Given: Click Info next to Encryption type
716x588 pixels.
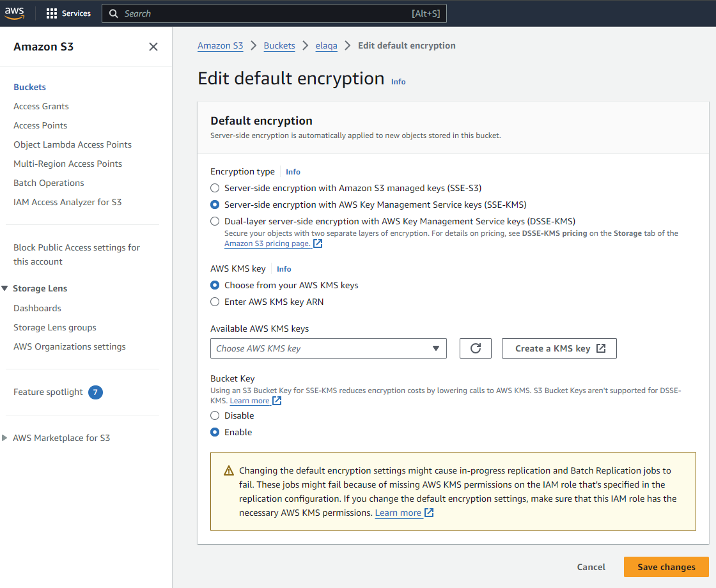Looking at the screenshot, I should tap(293, 172).
